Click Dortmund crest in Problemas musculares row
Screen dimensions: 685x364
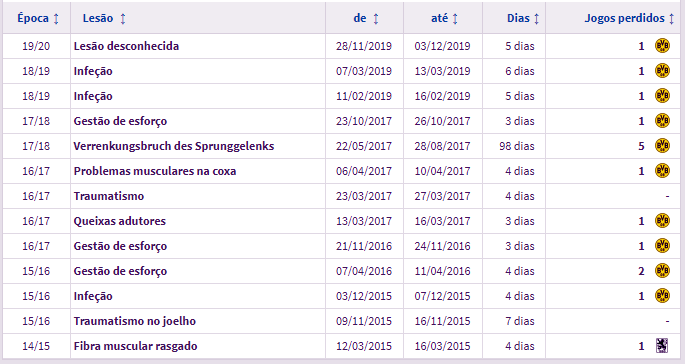[662, 171]
